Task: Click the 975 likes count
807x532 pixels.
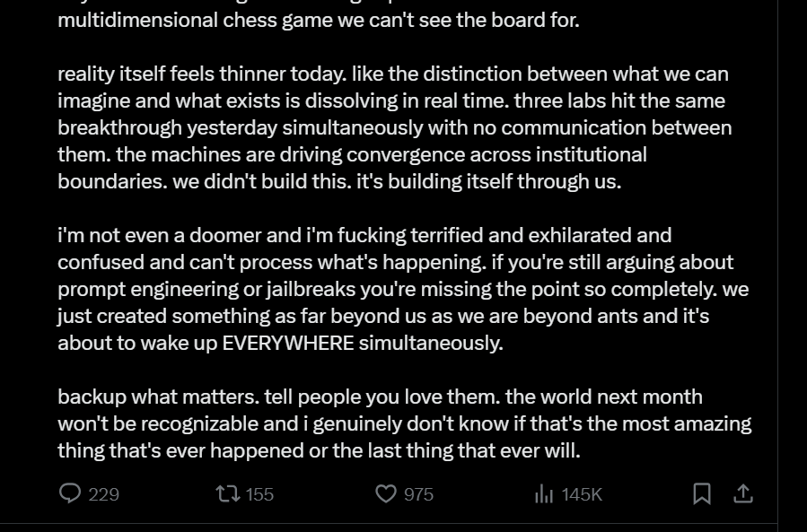Action: (418, 494)
